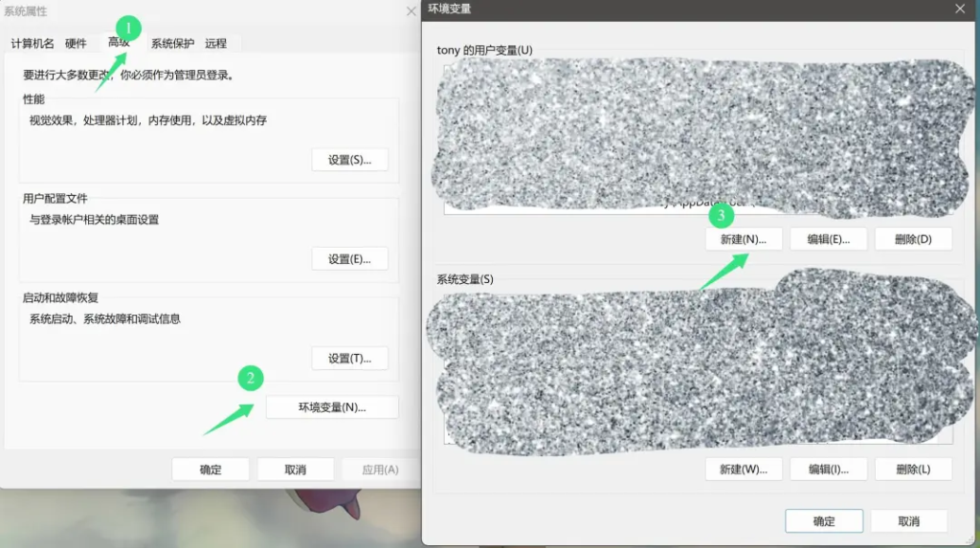This screenshot has width=980, height=548.
Task: Close the 系统属性 window
Action: click(x=411, y=11)
